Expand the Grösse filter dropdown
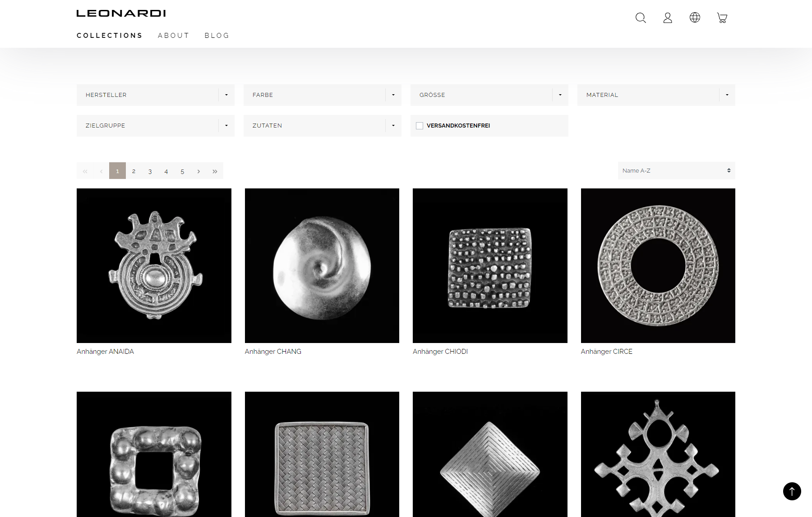Image resolution: width=812 pixels, height=517 pixels. (x=489, y=95)
